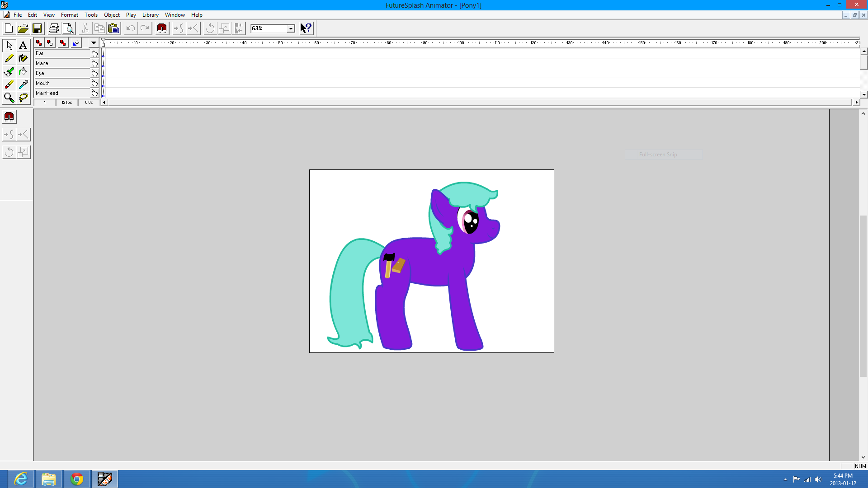868x488 pixels.
Task: Click frame 50 on timeline ruler
Action: (280, 43)
